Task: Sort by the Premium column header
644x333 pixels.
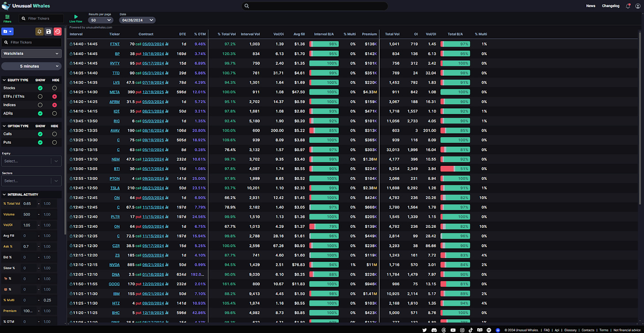Action: (x=369, y=34)
